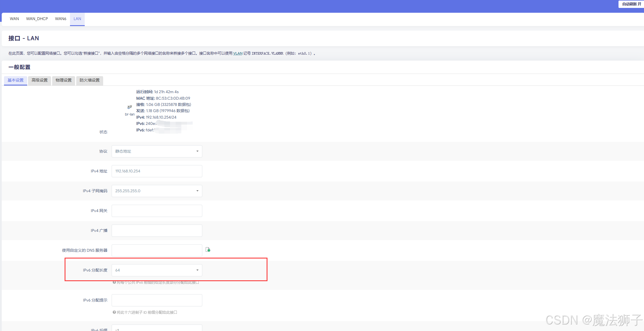Open the firewall settings tab
644x331 pixels.
point(90,80)
